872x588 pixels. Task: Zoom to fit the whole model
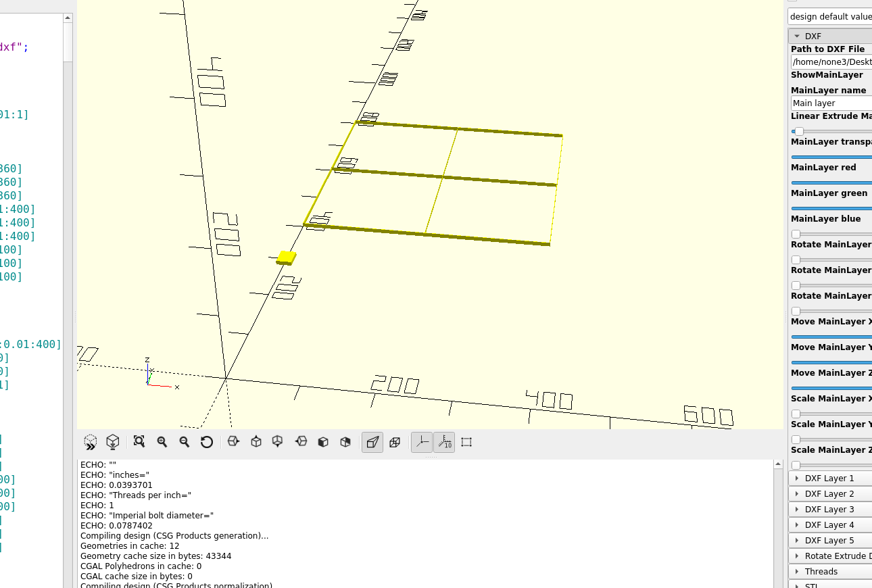pyautogui.click(x=139, y=441)
